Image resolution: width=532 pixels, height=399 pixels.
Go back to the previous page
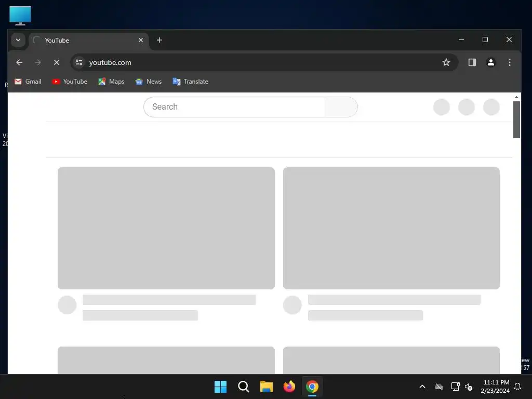pyautogui.click(x=19, y=62)
